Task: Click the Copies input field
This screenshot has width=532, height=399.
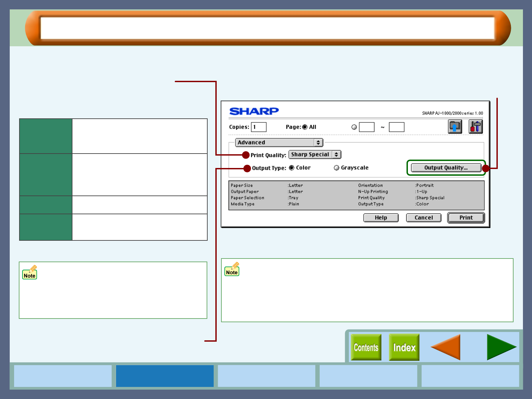Action: pyautogui.click(x=259, y=127)
